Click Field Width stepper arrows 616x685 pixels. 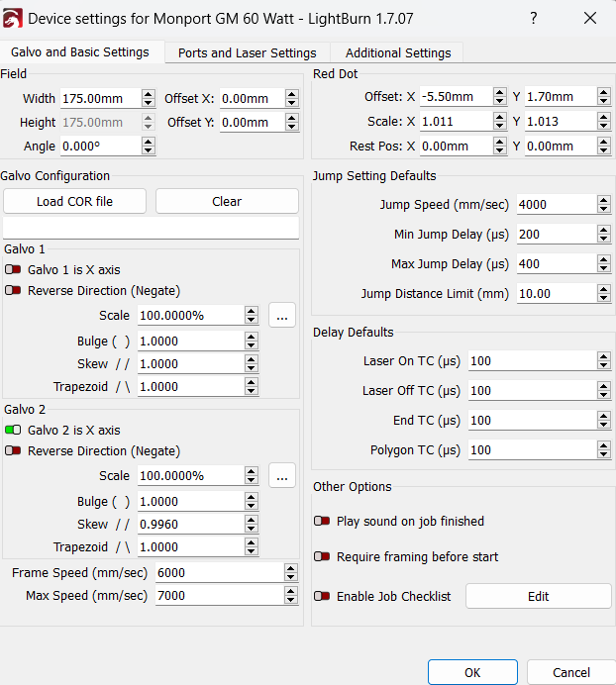[149, 98]
